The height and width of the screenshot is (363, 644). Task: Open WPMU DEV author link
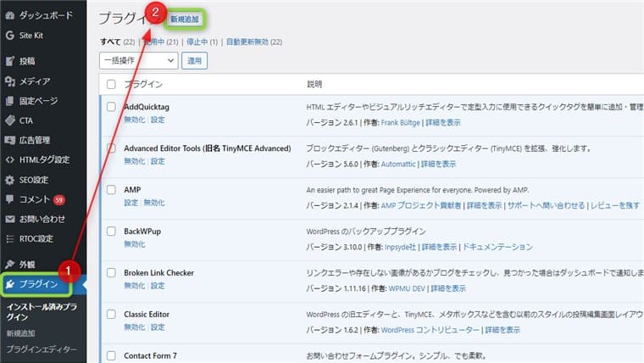point(407,288)
